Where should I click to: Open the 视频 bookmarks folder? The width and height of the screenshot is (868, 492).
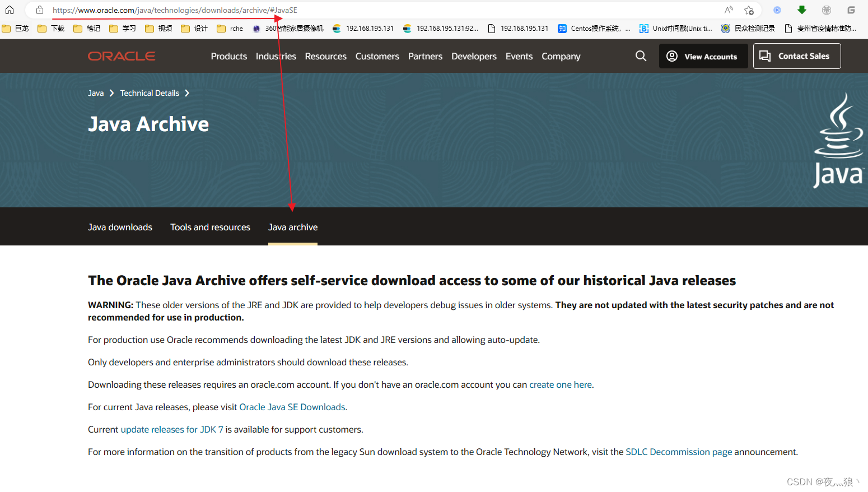pyautogui.click(x=158, y=29)
